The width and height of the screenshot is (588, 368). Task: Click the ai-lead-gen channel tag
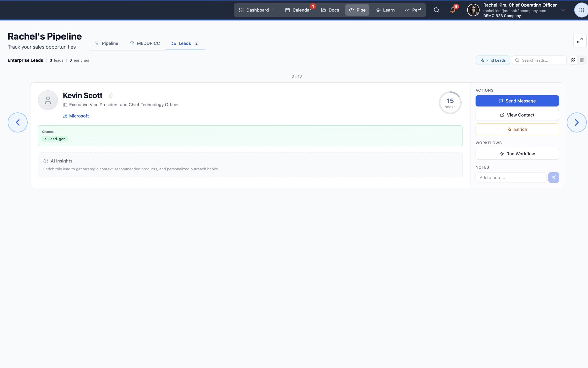point(55,139)
